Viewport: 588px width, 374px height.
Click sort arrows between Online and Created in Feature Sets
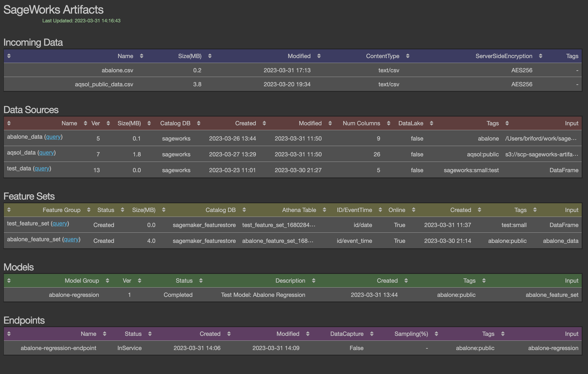pyautogui.click(x=413, y=210)
